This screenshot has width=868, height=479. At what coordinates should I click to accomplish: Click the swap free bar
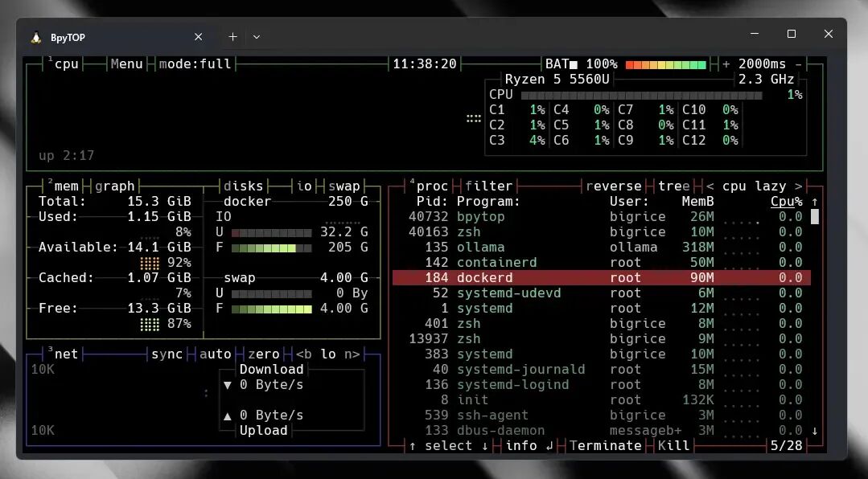[271, 309]
